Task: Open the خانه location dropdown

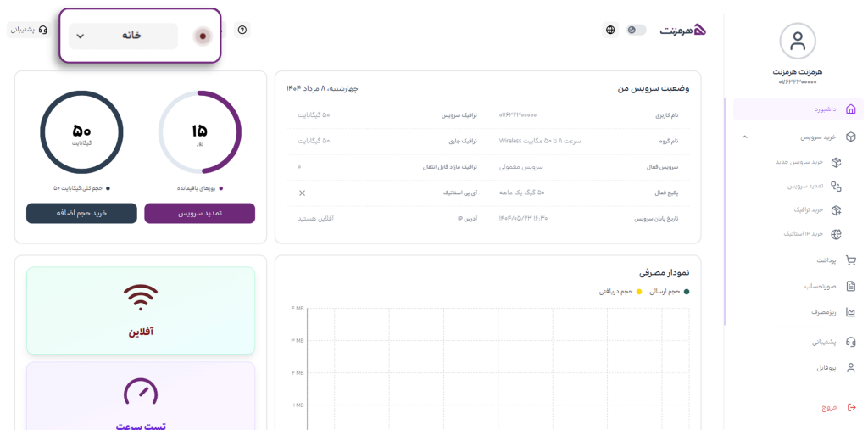Action: point(124,36)
